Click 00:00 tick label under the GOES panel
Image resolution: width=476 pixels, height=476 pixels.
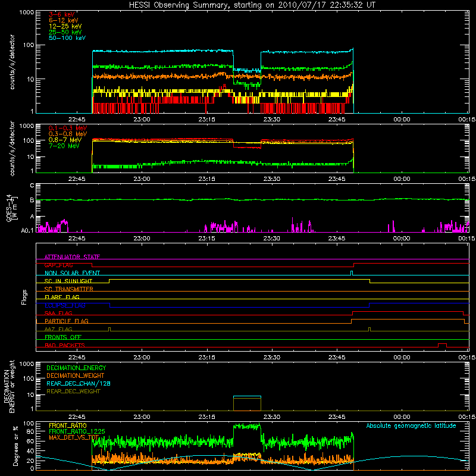(x=402, y=239)
